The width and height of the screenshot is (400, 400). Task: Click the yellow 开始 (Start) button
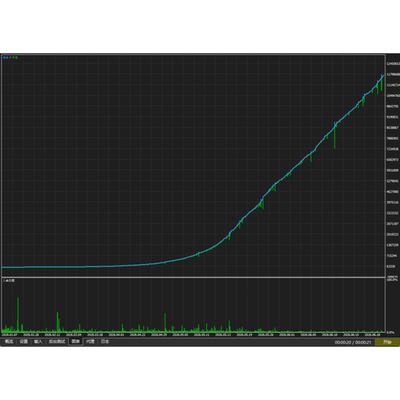point(386,342)
